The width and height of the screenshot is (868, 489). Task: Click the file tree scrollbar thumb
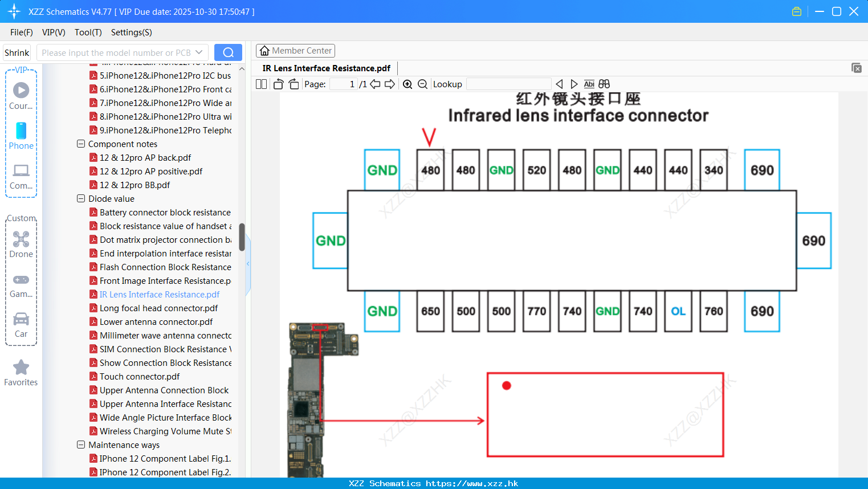point(242,237)
